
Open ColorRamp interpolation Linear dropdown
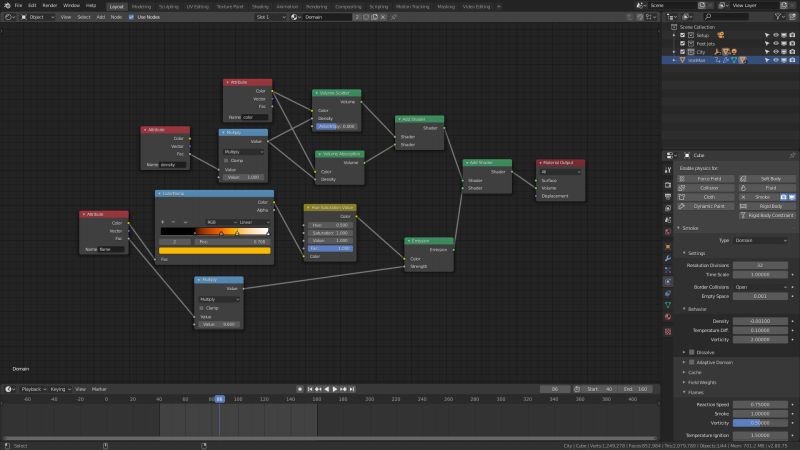(x=254, y=222)
